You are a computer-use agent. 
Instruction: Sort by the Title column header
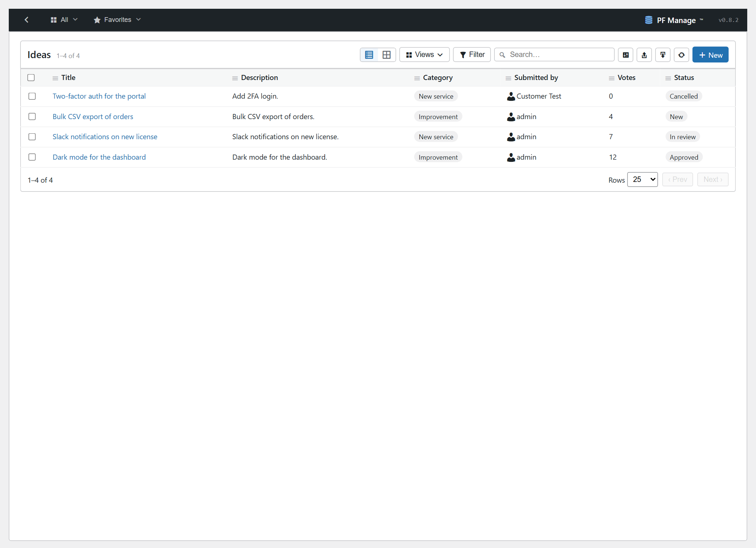click(68, 77)
